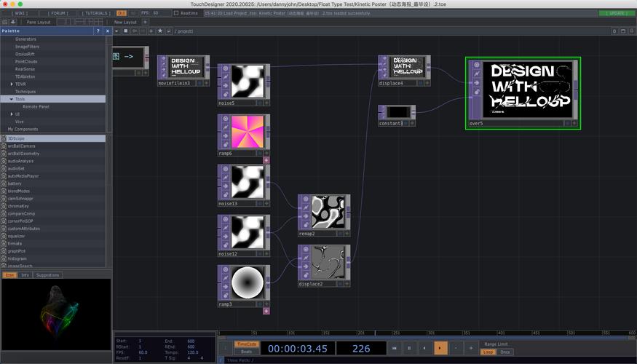Toggle bypass flag on noise13 node

[226, 186]
